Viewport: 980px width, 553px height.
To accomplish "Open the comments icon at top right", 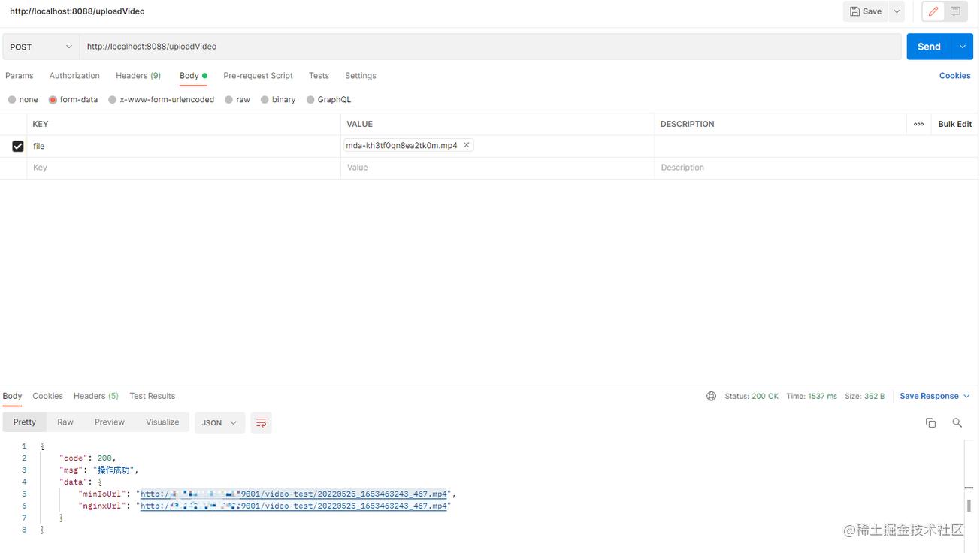I will [x=955, y=11].
